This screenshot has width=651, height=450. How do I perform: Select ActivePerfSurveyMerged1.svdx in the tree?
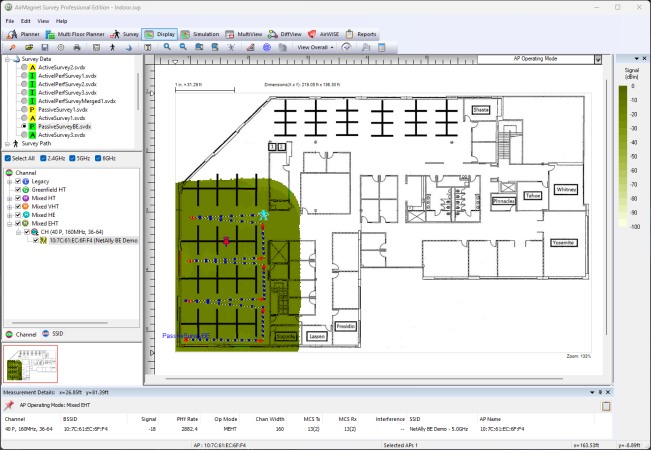point(77,101)
